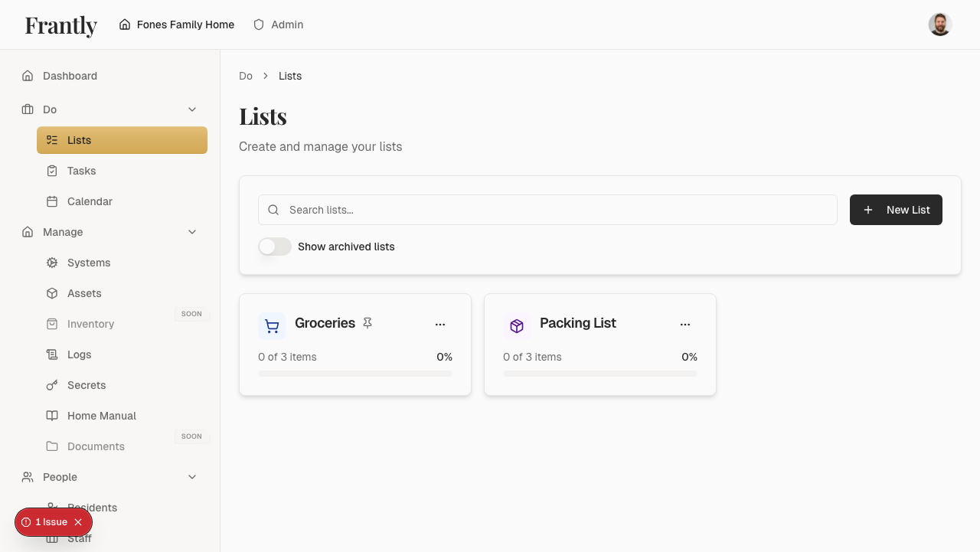
Task: Click the Tasks clipboard icon
Action: coord(51,170)
